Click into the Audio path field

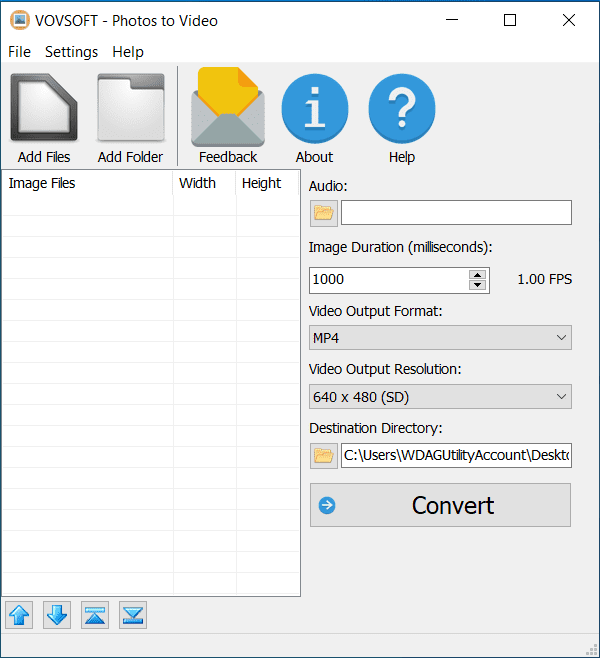click(456, 212)
